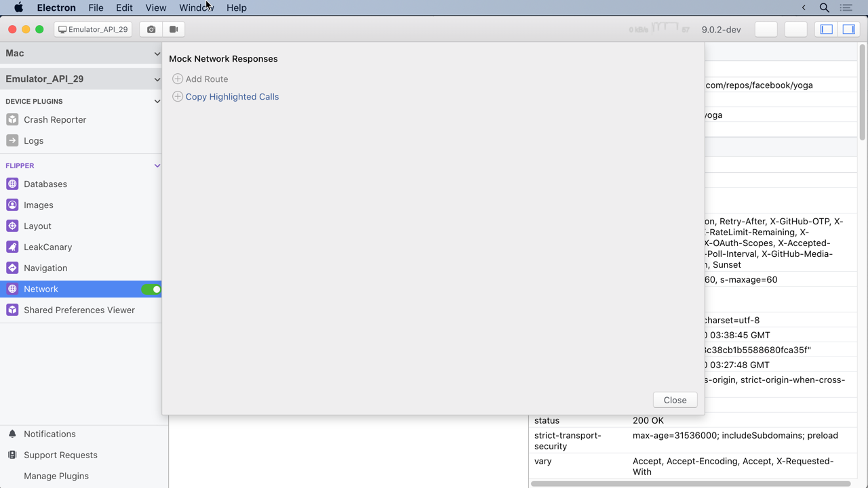Click the 9.0.2-dev version label

(721, 29)
